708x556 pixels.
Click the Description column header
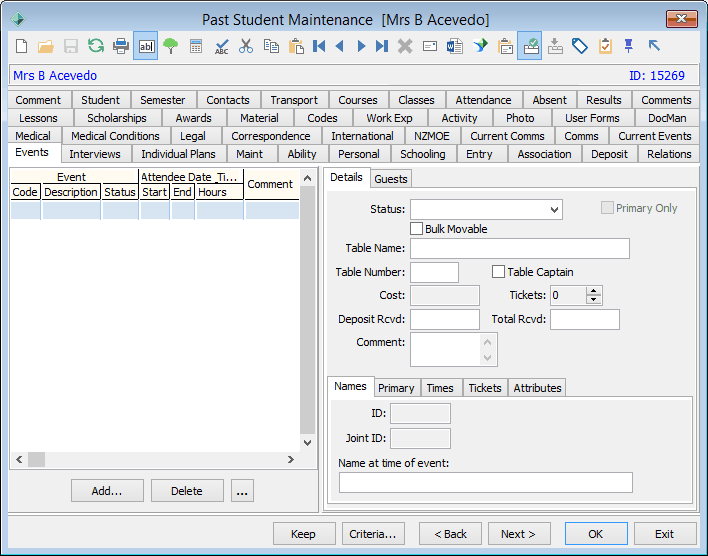click(71, 192)
